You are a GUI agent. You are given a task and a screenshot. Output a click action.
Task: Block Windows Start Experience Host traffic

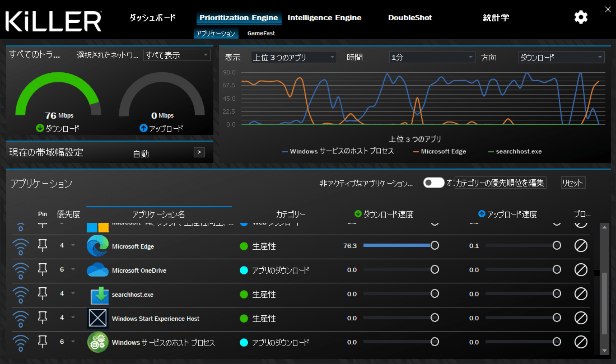(581, 318)
